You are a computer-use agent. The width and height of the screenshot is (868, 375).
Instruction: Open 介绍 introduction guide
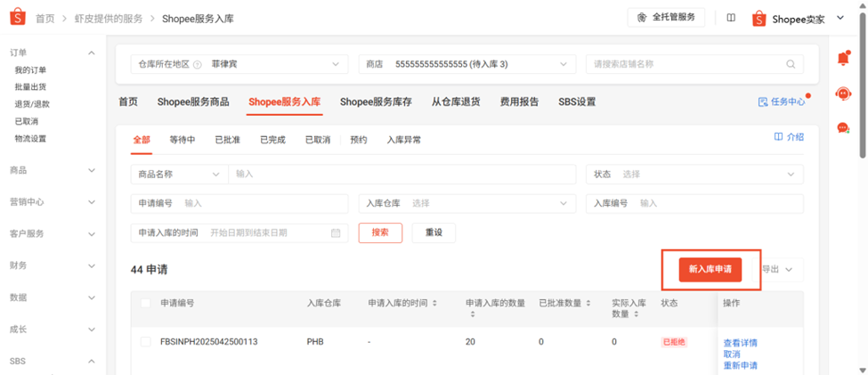789,137
